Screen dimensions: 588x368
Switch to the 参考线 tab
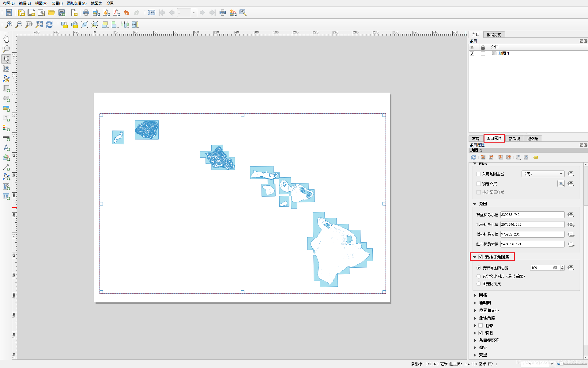pos(514,139)
